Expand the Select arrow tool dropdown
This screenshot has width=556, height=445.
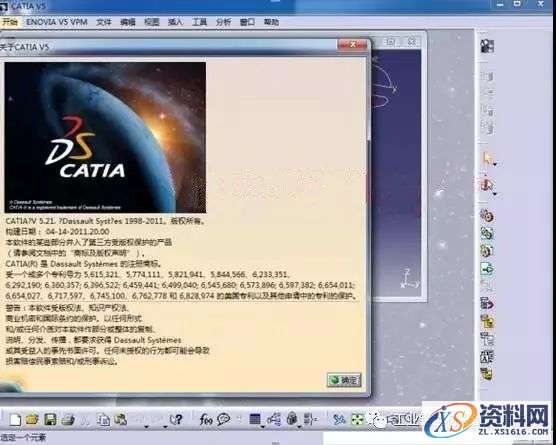(x=495, y=165)
